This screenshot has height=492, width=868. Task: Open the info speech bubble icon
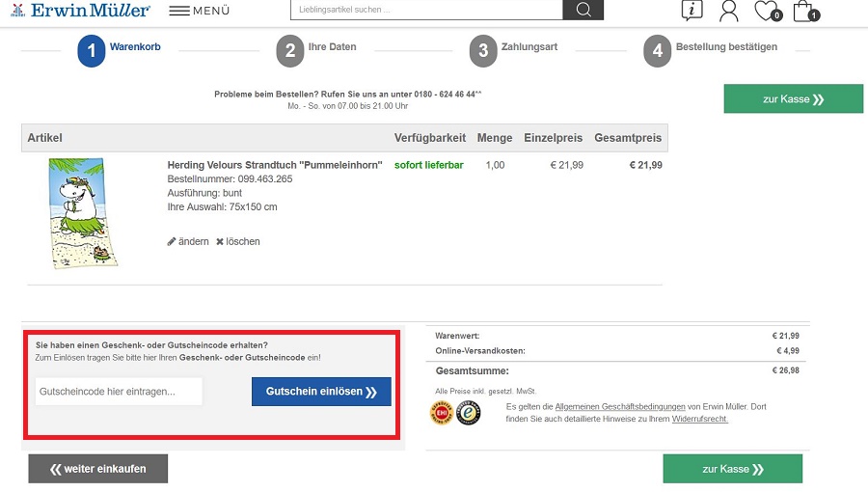[692, 10]
